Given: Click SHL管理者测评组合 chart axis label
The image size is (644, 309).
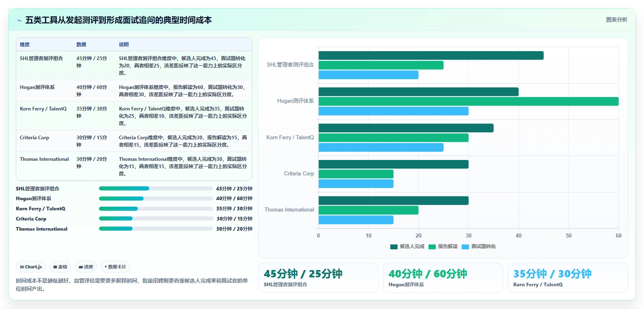Looking at the screenshot, I should tap(290, 65).
